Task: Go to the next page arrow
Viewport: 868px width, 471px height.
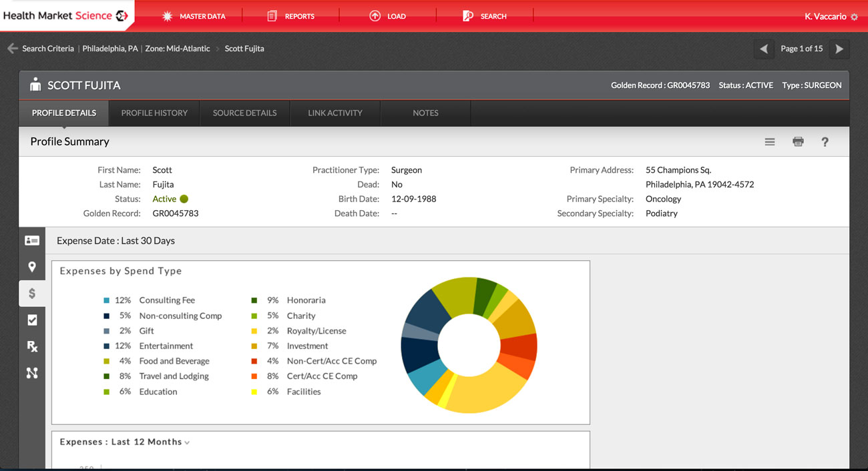Action: (839, 49)
